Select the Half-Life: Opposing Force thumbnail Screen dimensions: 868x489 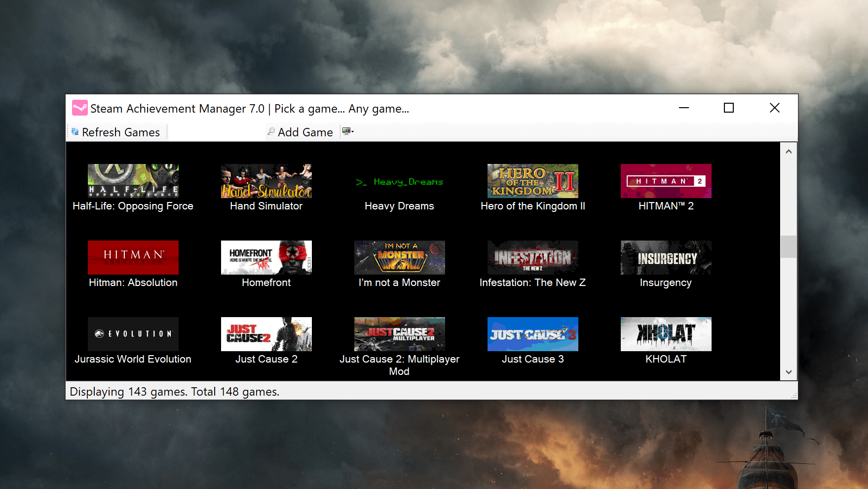pos(133,181)
